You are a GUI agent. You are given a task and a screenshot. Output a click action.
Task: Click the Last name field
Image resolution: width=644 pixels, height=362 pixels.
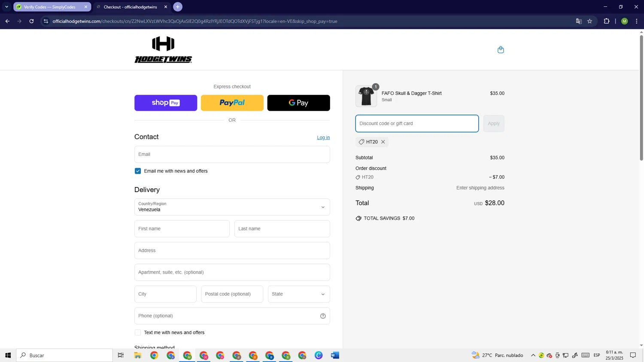click(282, 229)
